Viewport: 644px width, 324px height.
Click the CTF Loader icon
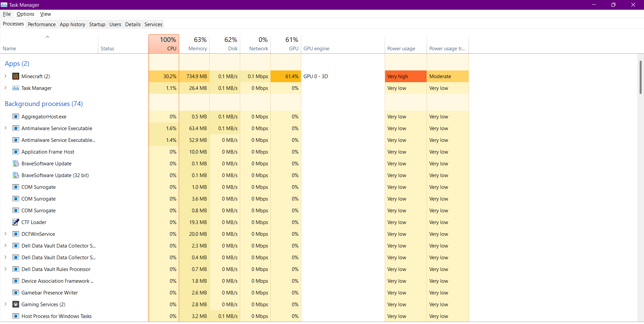pos(16,222)
